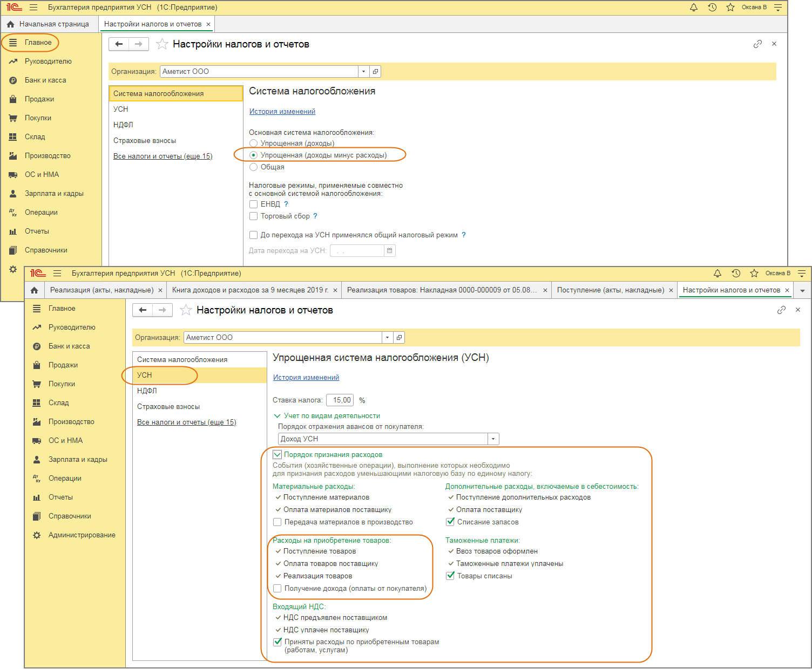Open calendar for Дата перехода на УСН
The height and width of the screenshot is (669, 812).
[x=390, y=251]
